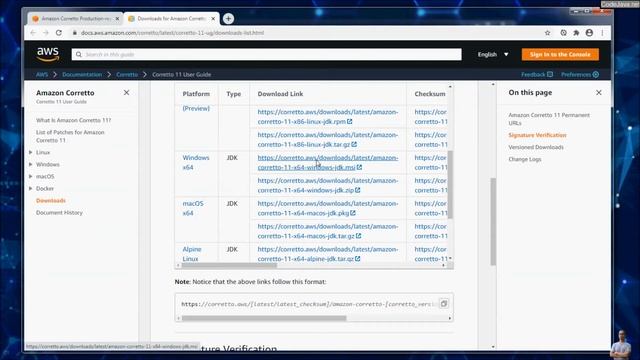
Task: Open the English language dropdown
Action: (493, 54)
